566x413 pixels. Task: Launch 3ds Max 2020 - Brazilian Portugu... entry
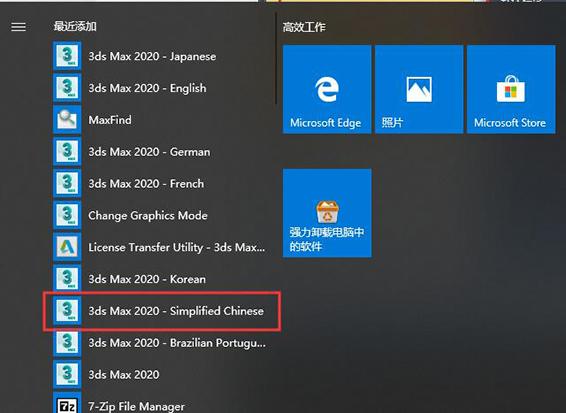(x=177, y=343)
